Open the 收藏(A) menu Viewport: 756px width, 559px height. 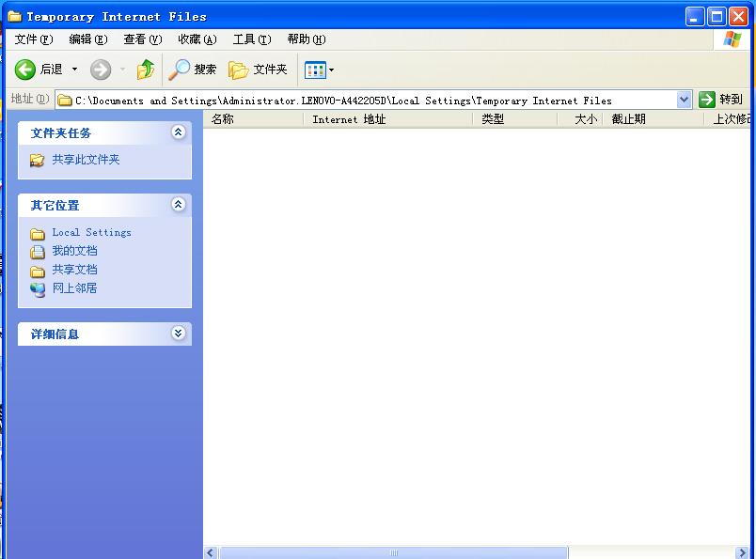tap(197, 39)
